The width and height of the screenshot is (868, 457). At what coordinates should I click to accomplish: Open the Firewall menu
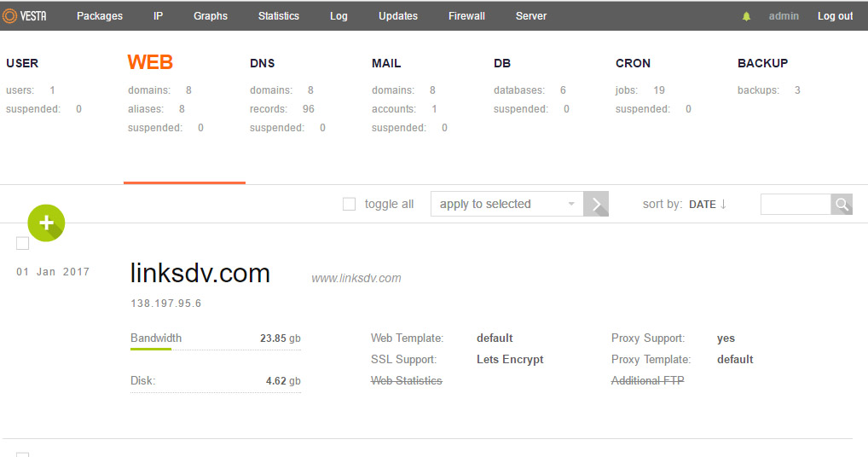coord(466,16)
